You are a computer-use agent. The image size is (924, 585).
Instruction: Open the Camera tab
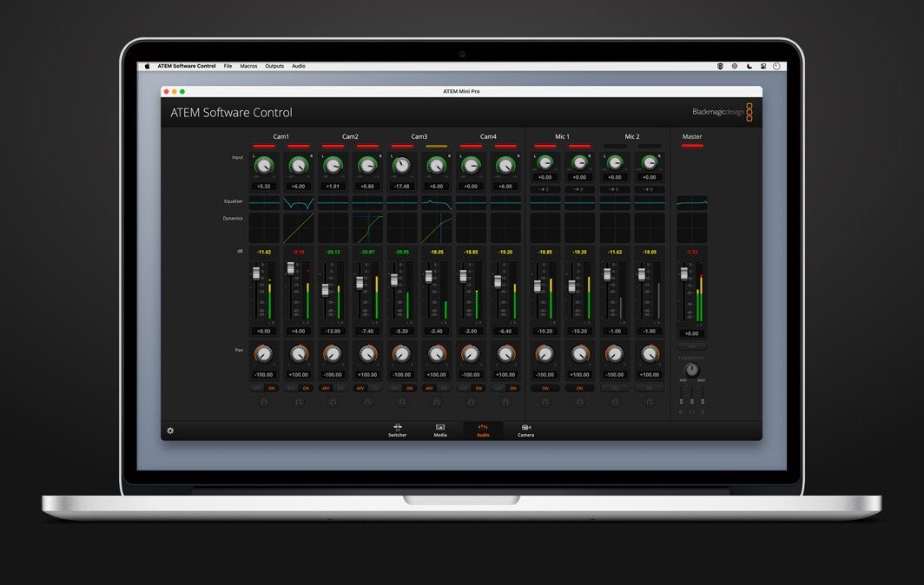coord(526,431)
